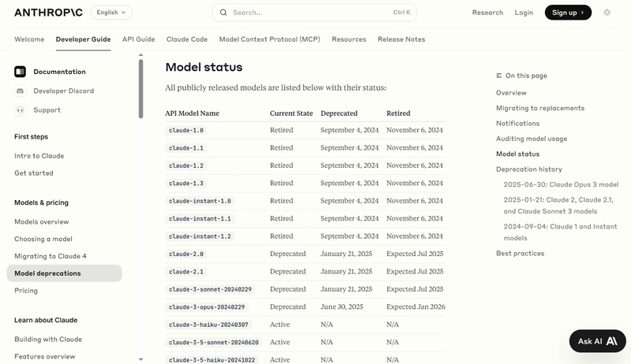Click the Current State column header
This screenshot has width=631, height=364.
[x=291, y=113]
